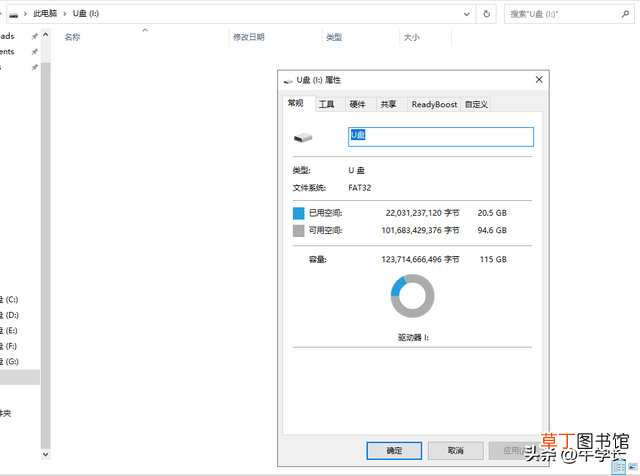Click the disk usage donut chart

pos(412,296)
